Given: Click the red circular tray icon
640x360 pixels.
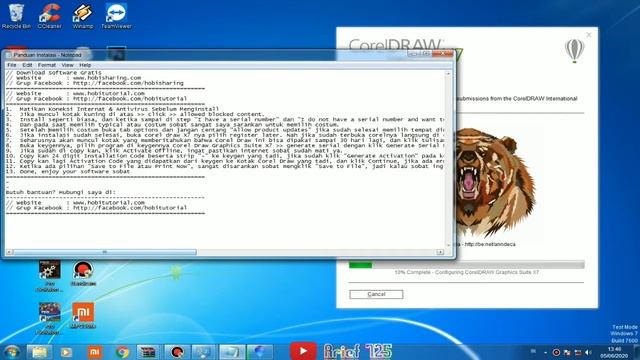Looking at the screenshot, I should click(556, 352).
